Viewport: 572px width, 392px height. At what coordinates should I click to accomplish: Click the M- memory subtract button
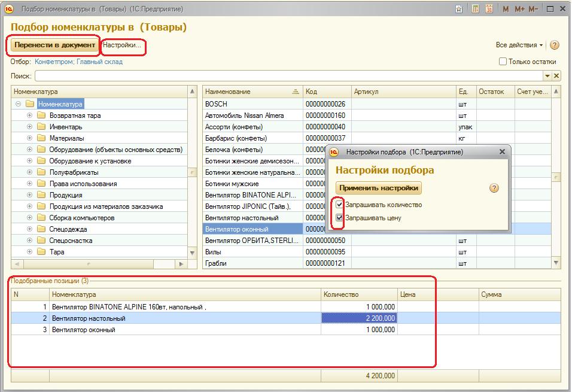534,9
